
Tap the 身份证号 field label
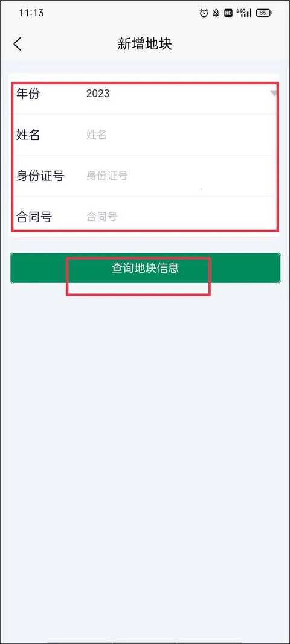40,176
